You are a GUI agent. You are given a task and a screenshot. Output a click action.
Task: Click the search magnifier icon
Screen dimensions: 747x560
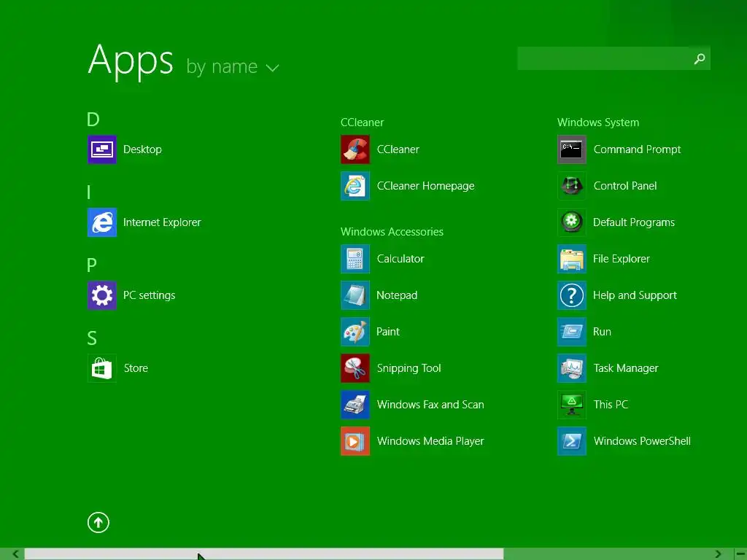point(700,58)
